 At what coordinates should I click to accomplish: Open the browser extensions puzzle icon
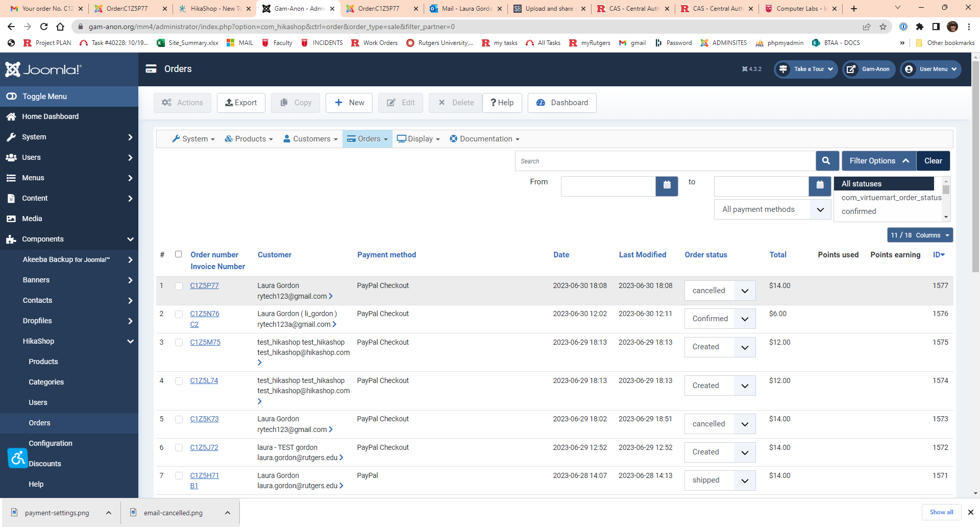pyautogui.click(x=920, y=27)
